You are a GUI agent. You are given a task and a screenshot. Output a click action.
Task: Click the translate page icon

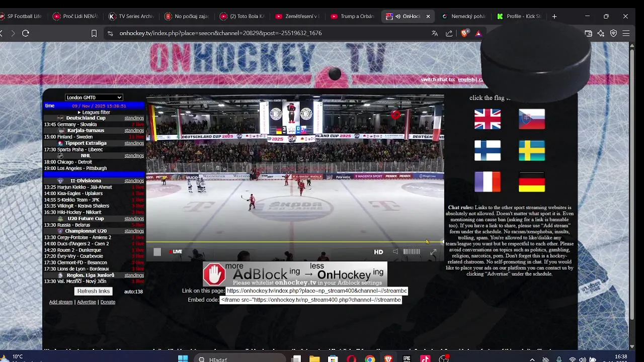[x=435, y=33]
